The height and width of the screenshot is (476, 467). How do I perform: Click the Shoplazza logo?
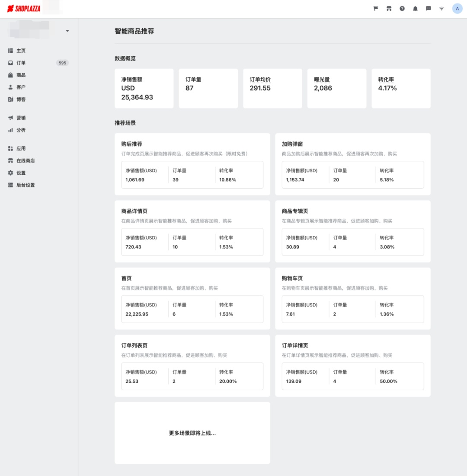click(x=24, y=9)
